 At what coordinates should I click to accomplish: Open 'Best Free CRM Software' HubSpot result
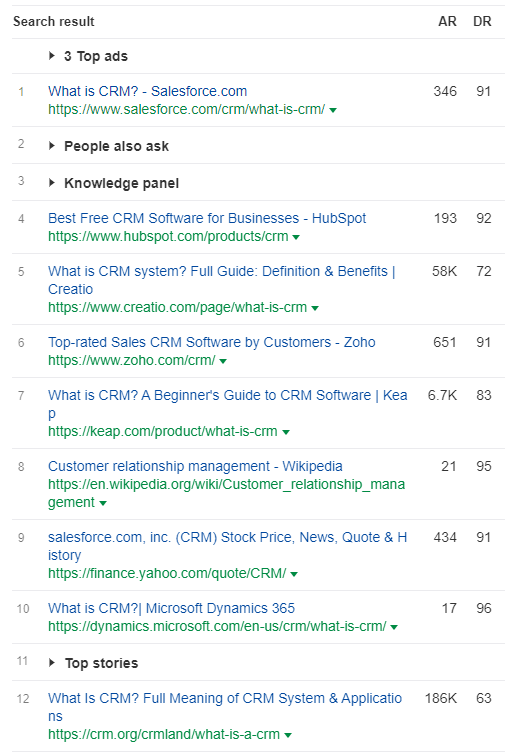point(207,218)
